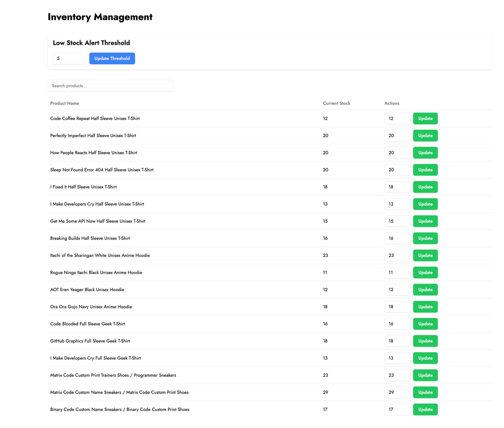Viewport: 504px width, 428px height.
Task: Update AOT Eren Yeager Black Hoodie stock
Action: 425,290
